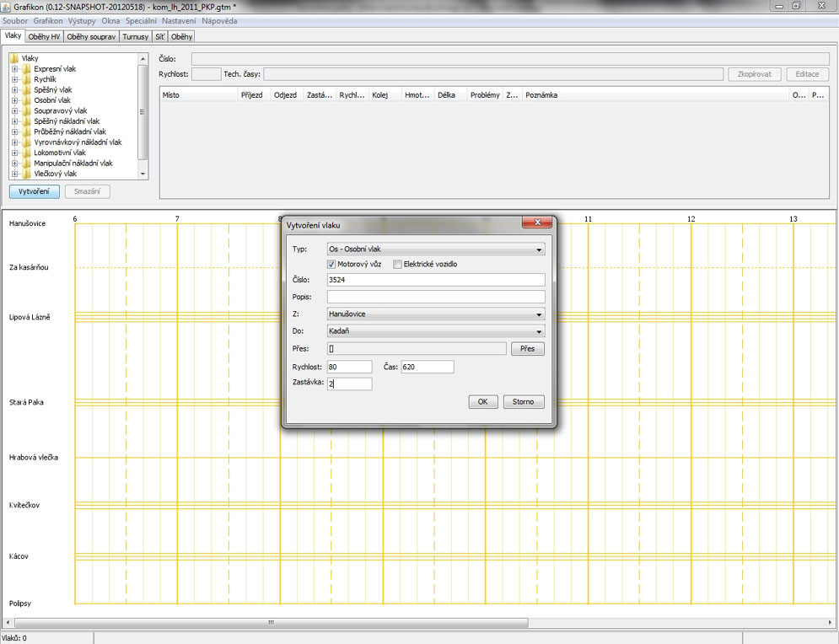Click the Rychlík folder icon
The width and height of the screenshot is (839, 644).
(26, 79)
